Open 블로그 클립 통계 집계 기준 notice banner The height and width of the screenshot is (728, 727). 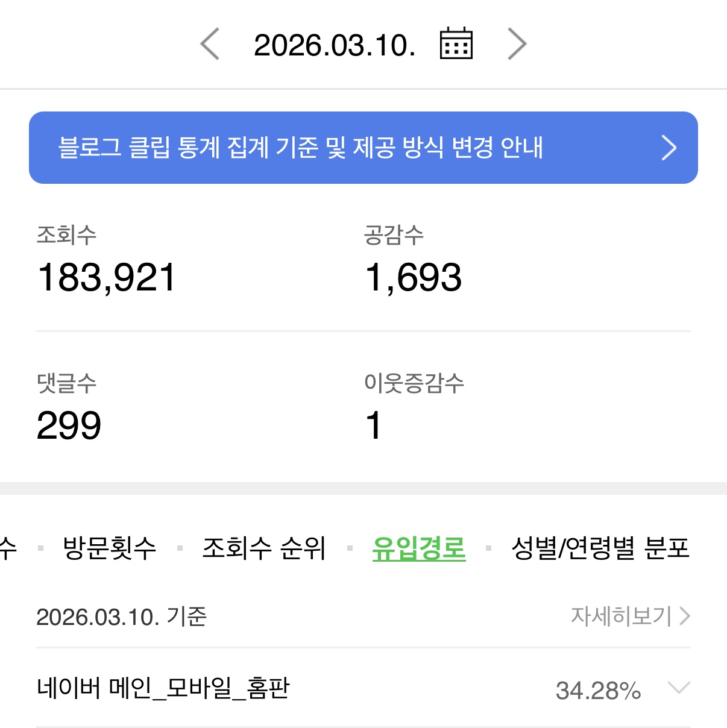pos(363,148)
